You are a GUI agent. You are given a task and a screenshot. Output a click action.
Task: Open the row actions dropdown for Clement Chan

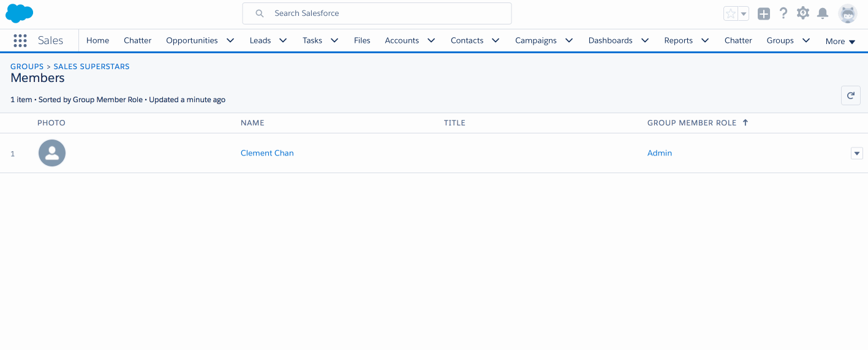pyautogui.click(x=857, y=154)
